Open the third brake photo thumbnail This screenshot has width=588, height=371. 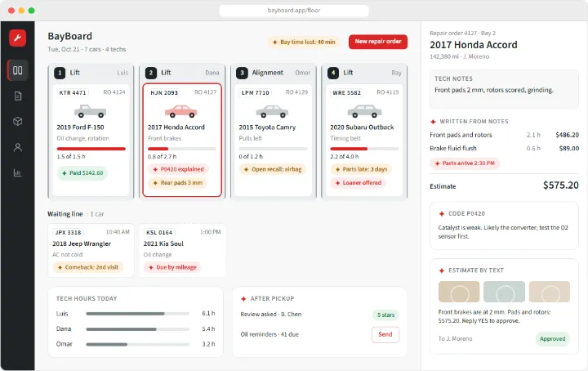tap(550, 292)
